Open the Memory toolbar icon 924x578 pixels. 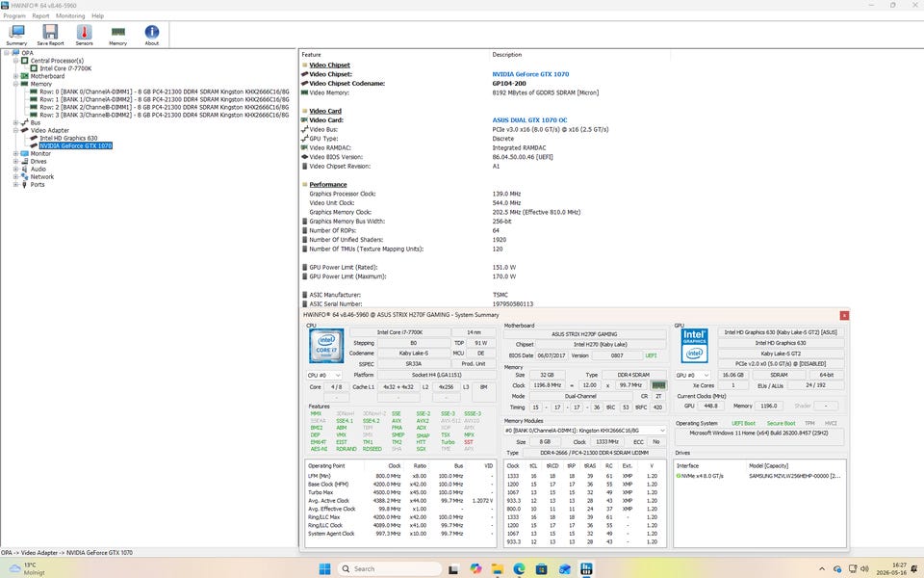[x=117, y=35]
